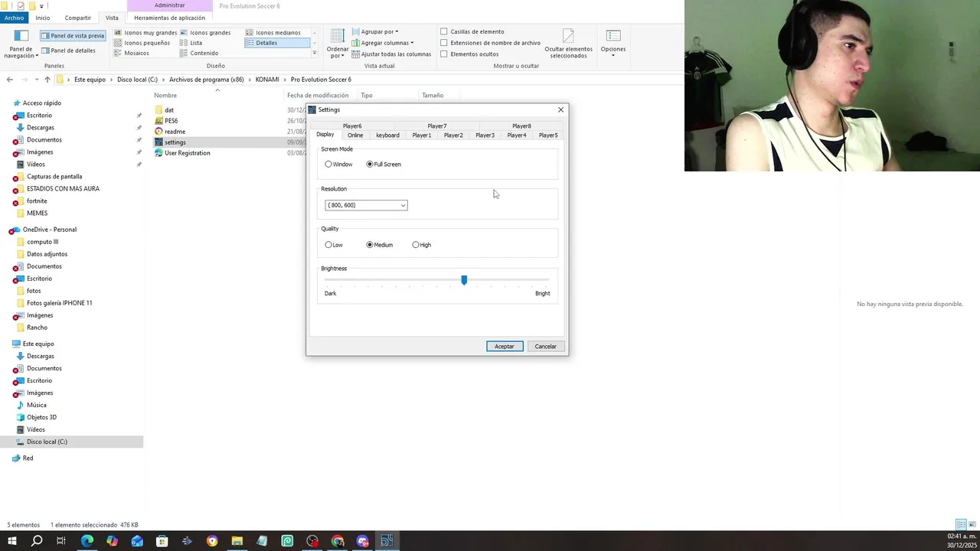Open Google Chrome from taskbar
The image size is (980, 551).
click(x=338, y=541)
